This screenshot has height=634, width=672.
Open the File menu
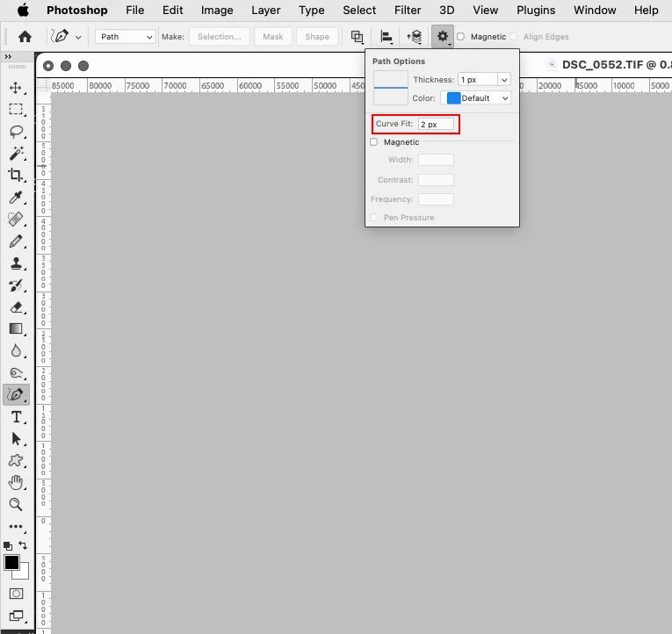135,10
